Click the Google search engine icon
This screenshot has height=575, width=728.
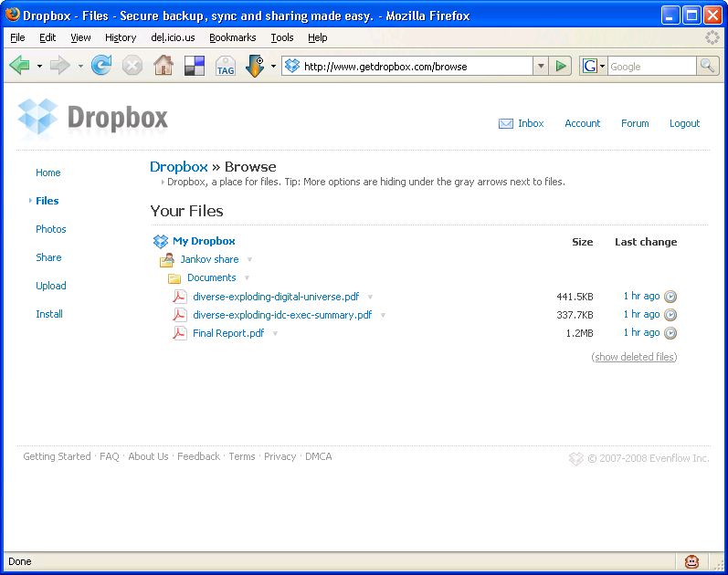click(x=590, y=66)
